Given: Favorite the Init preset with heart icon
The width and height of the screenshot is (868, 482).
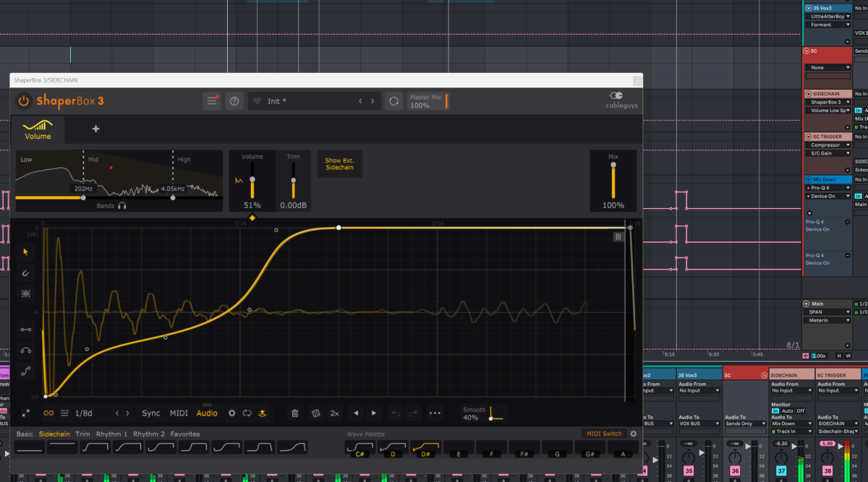Looking at the screenshot, I should pos(257,101).
